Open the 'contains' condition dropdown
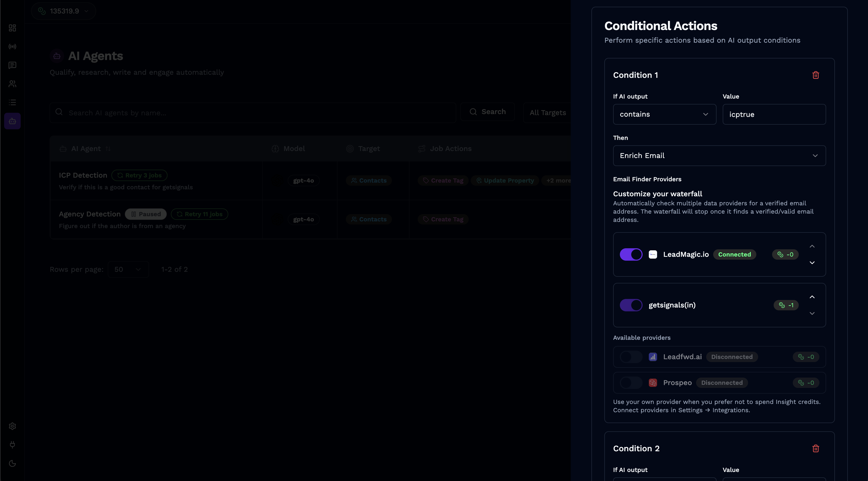The image size is (868, 481). [x=665, y=114]
